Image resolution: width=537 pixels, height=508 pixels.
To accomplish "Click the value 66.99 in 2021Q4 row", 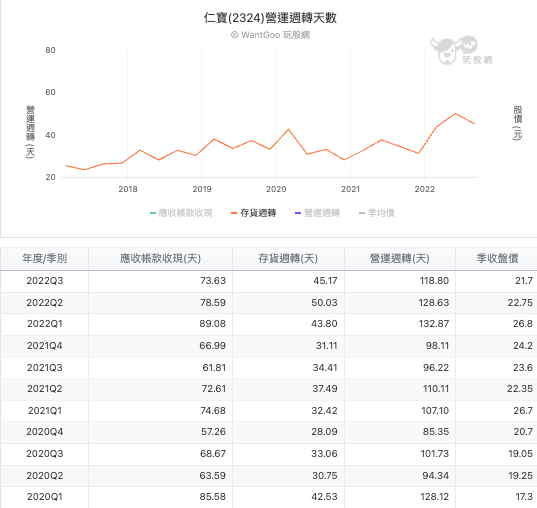I will (213, 346).
